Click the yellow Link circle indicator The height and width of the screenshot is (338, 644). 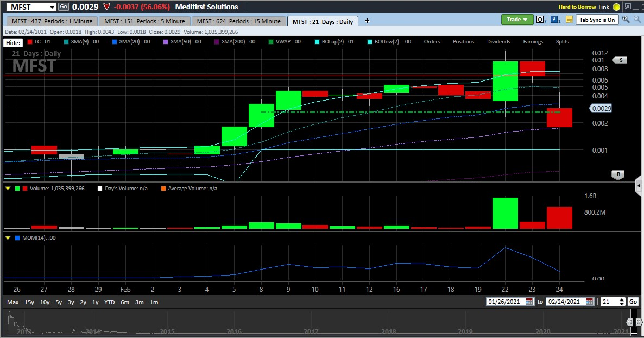point(616,7)
